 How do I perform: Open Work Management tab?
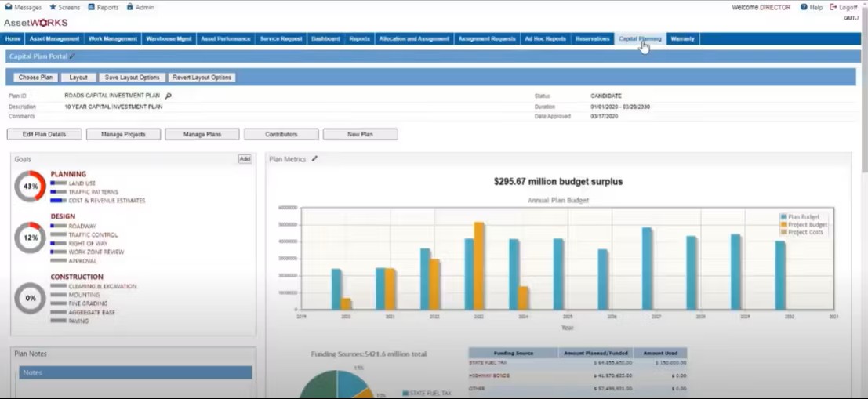[x=112, y=38]
